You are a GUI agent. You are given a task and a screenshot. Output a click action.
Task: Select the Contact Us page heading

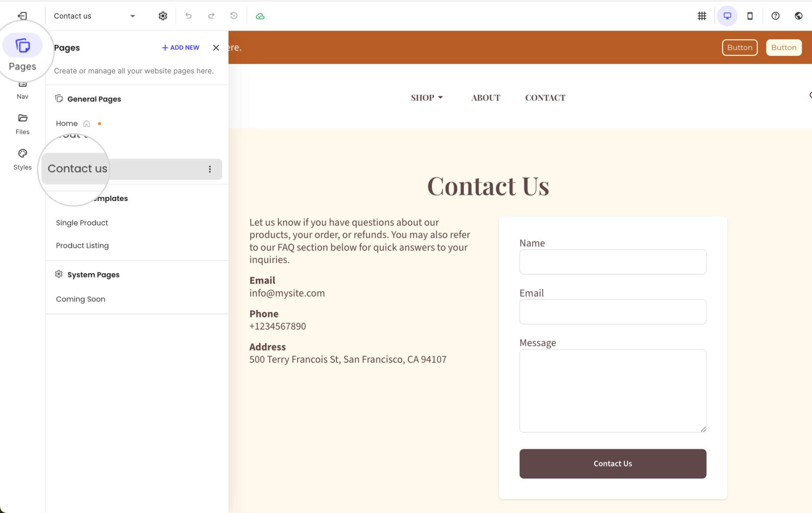488,186
